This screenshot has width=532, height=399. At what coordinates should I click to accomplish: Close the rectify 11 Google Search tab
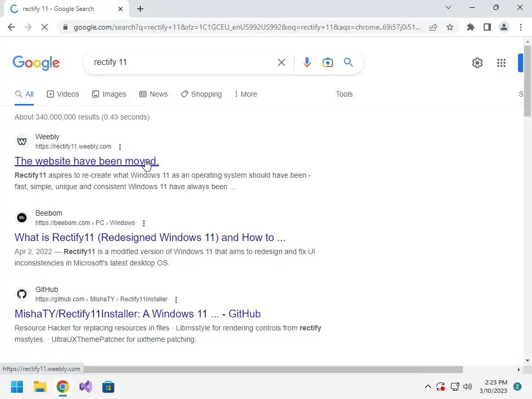pos(121,9)
